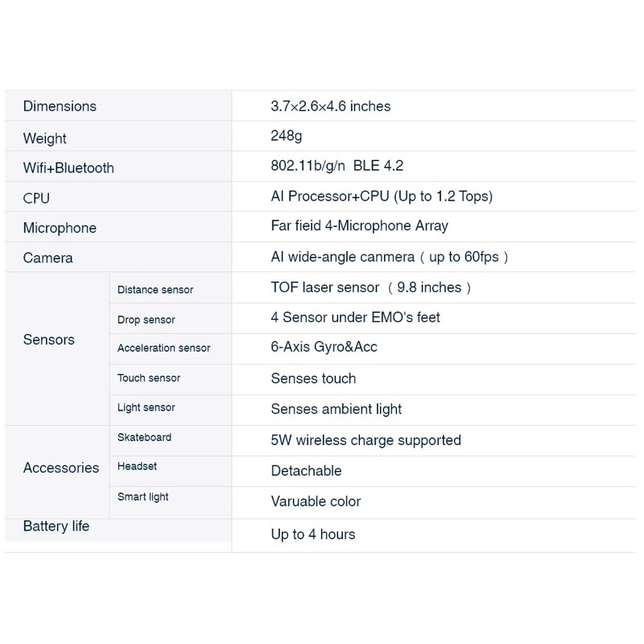The image size is (644, 644).
Task: Select the 5W wireless charge supported text
Action: tap(366, 440)
